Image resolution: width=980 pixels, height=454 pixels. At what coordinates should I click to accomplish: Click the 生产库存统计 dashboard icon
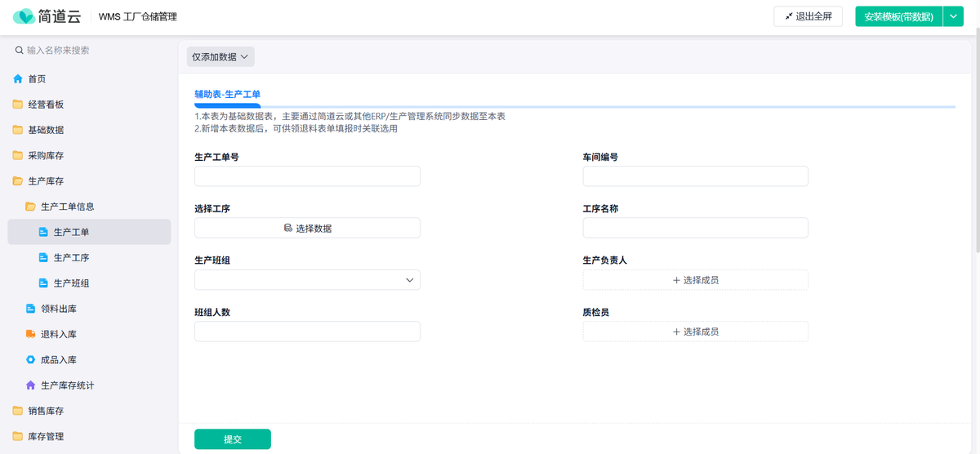pos(30,385)
